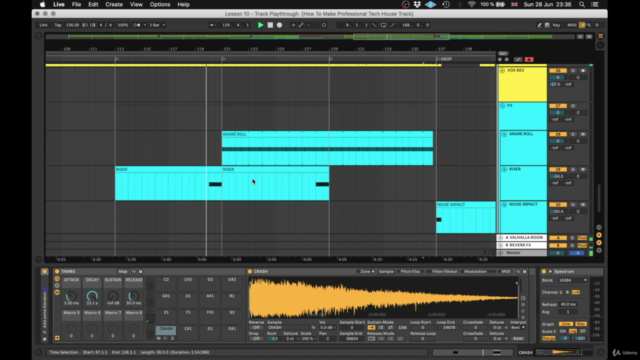Toggle Follow playback button
This screenshot has height=360, width=640.
(213, 25)
